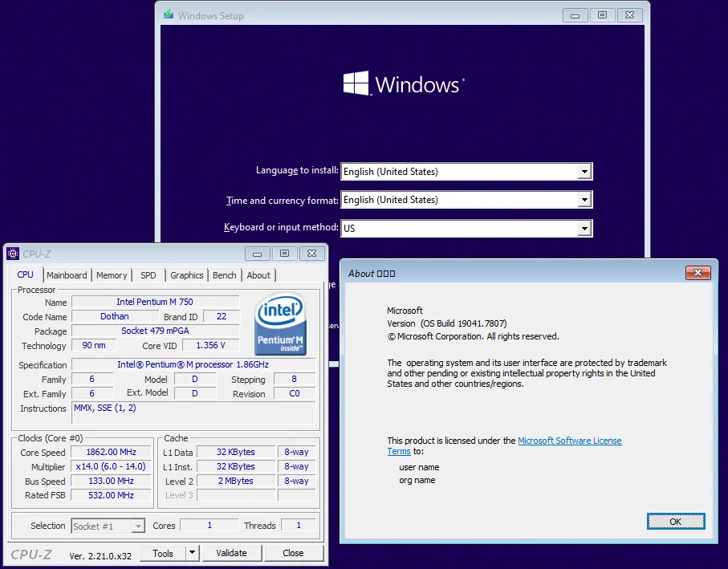Click the Intel Pentium M inside logo
Image resolution: width=728 pixels, height=569 pixels.
point(280,323)
